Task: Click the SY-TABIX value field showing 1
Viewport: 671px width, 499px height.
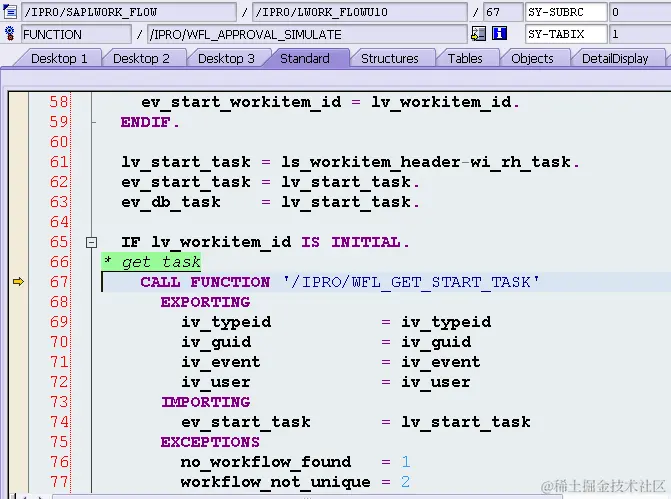Action: (x=640, y=34)
